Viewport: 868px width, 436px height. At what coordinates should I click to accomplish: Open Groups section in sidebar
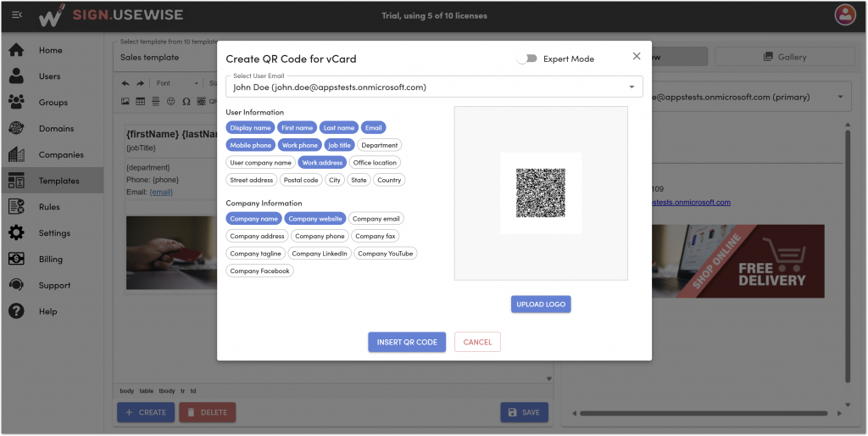[x=52, y=103]
